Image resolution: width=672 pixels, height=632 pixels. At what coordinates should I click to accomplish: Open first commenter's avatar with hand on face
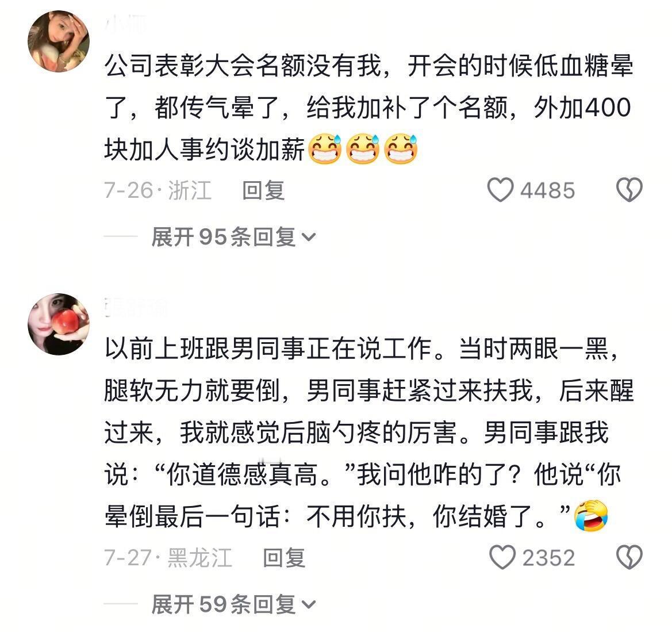pyautogui.click(x=59, y=41)
